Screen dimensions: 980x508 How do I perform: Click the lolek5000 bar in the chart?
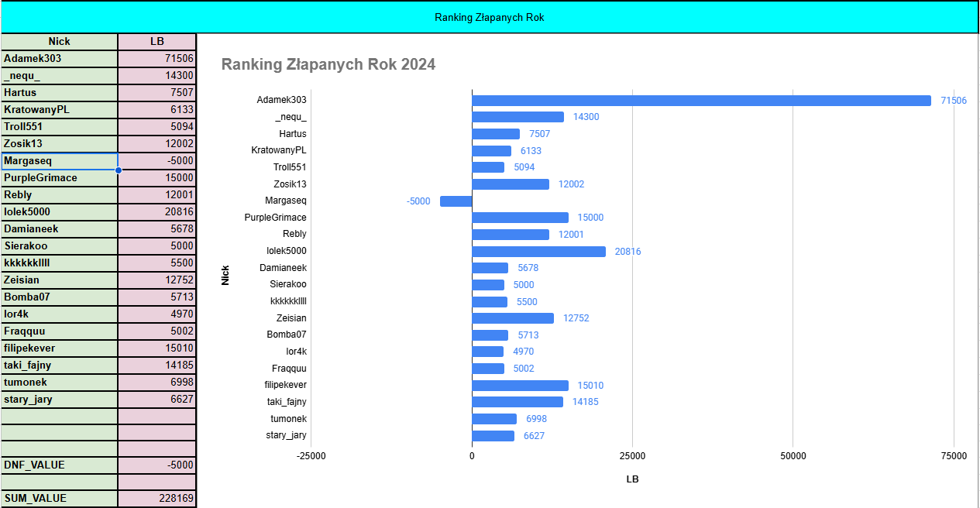coord(538,252)
